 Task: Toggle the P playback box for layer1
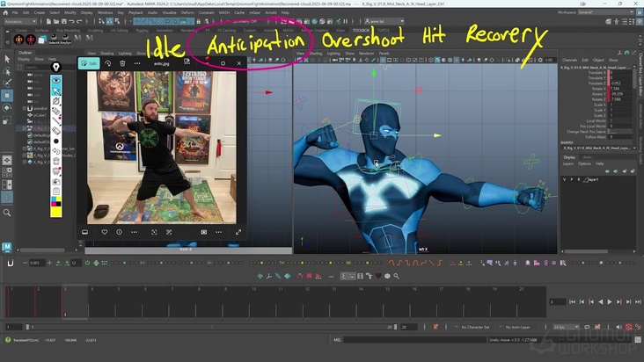pyautogui.click(x=573, y=178)
